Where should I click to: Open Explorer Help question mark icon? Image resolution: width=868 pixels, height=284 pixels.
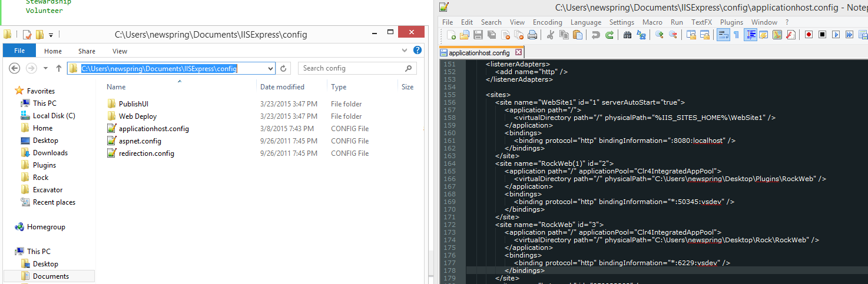tap(417, 51)
